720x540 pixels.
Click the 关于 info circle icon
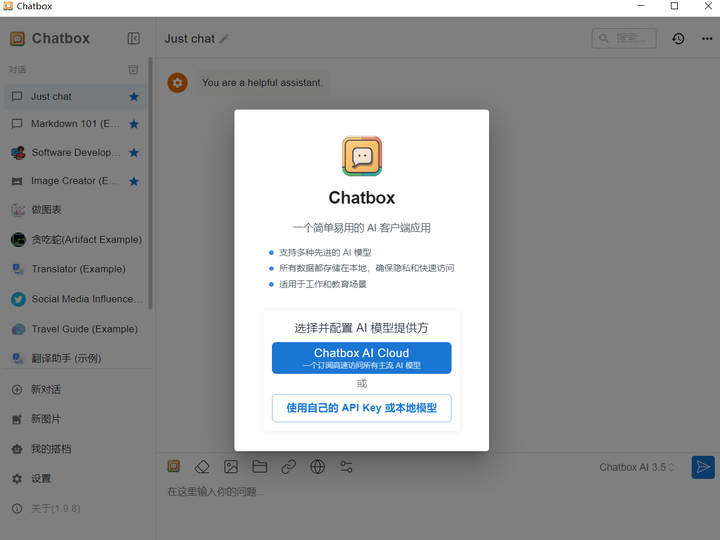pyautogui.click(x=17, y=509)
